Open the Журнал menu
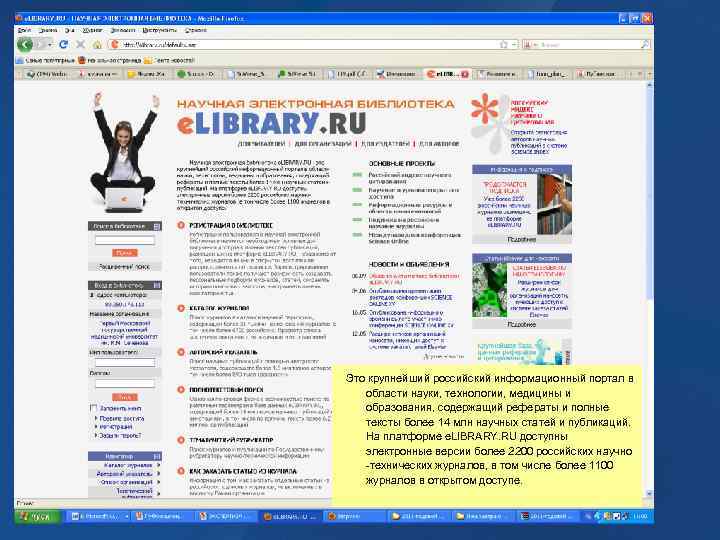 pos(92,30)
